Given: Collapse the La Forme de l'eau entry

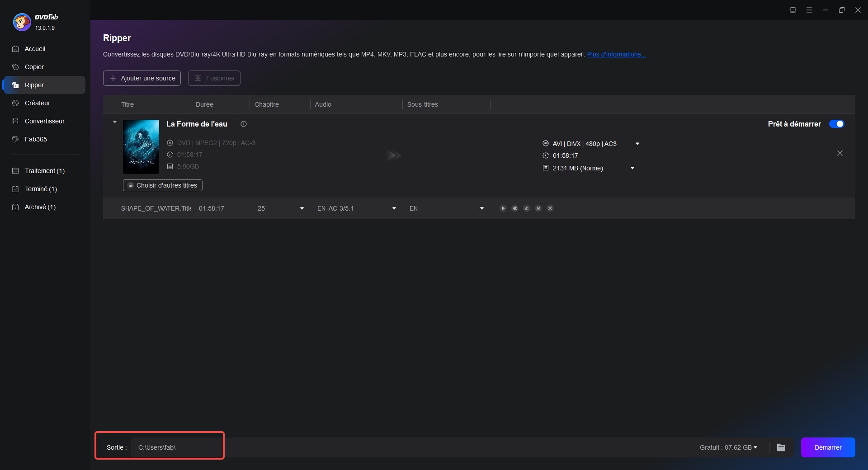Looking at the screenshot, I should coord(115,122).
